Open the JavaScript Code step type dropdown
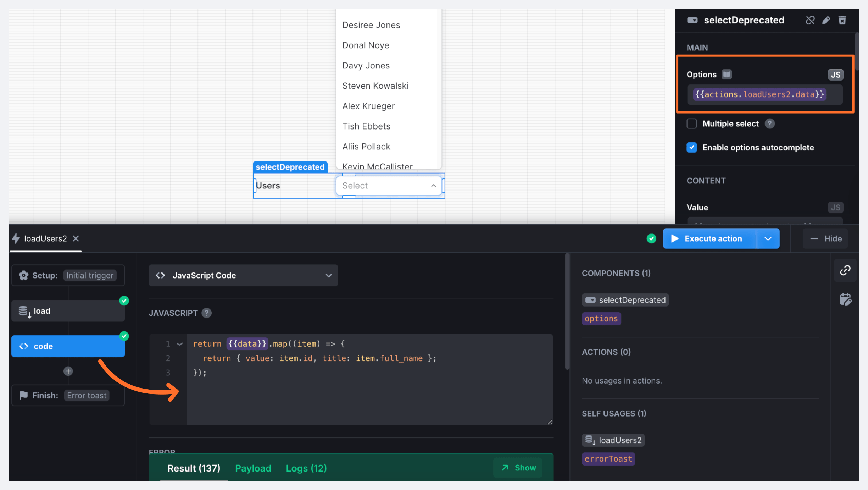868x490 pixels. pos(243,275)
